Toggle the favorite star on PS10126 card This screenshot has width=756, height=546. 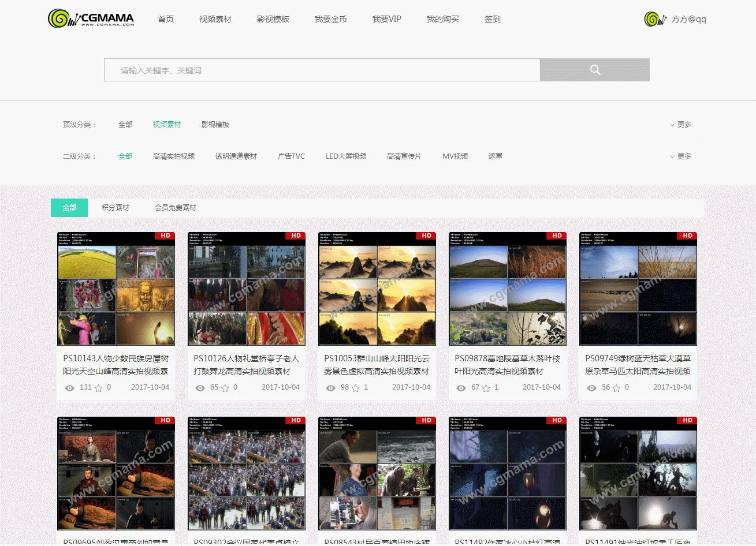pyautogui.click(x=226, y=387)
